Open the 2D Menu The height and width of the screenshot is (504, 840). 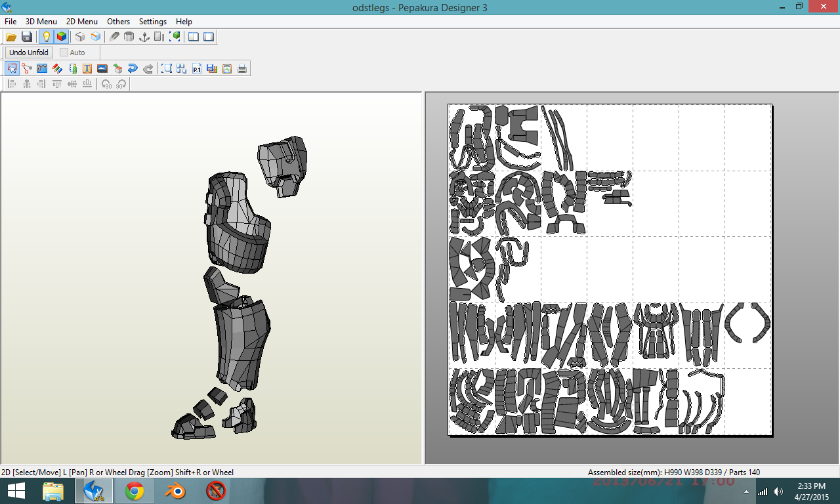click(82, 22)
